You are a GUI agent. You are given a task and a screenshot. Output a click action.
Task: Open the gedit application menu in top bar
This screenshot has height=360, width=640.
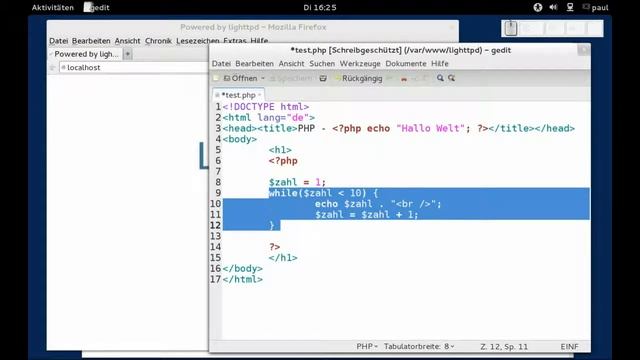click(x=97, y=7)
